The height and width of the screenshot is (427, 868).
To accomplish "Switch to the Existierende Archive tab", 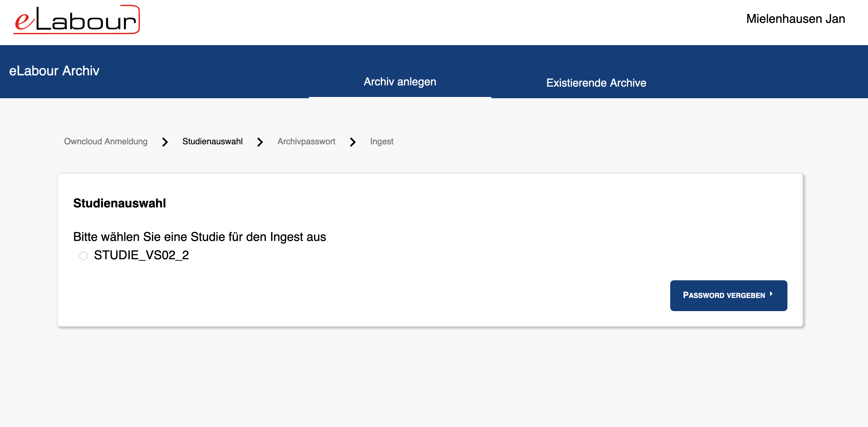I will click(x=596, y=83).
